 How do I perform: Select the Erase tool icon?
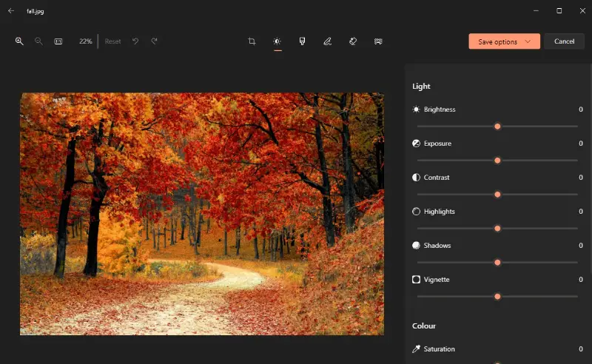tap(353, 41)
